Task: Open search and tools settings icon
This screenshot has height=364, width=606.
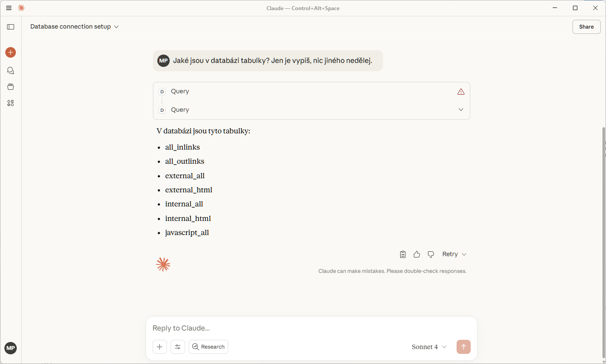Action: (x=178, y=347)
